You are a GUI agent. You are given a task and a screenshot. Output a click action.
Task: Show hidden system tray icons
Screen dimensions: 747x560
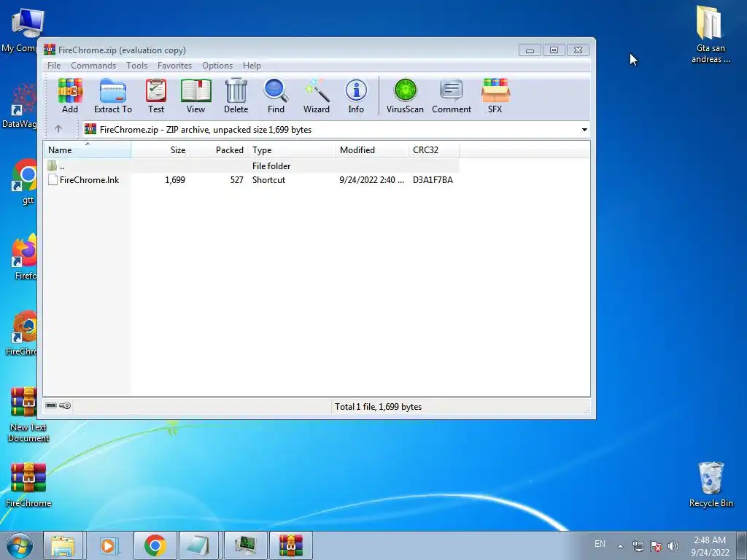[x=620, y=546]
